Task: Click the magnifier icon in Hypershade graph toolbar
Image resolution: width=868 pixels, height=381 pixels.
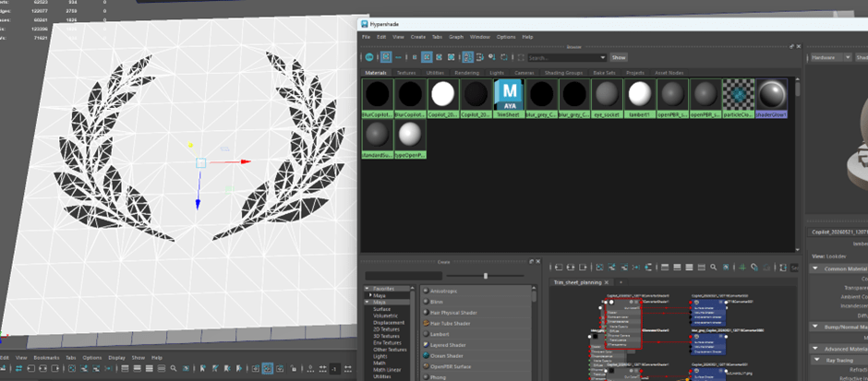Action: point(714,268)
